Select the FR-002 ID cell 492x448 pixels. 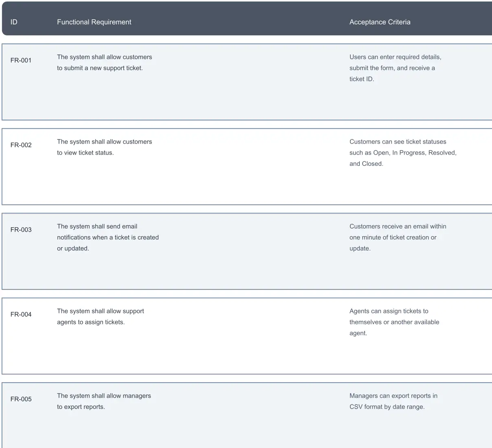pyautogui.click(x=21, y=145)
